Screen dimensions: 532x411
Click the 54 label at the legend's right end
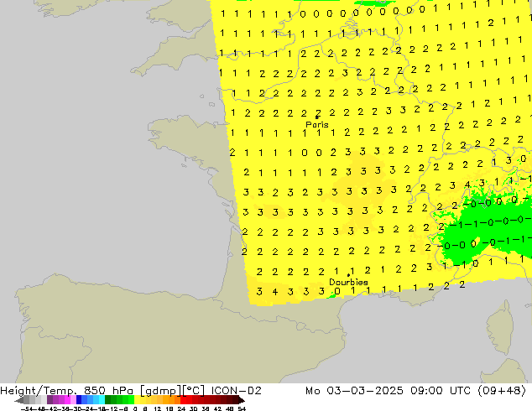[x=242, y=408]
